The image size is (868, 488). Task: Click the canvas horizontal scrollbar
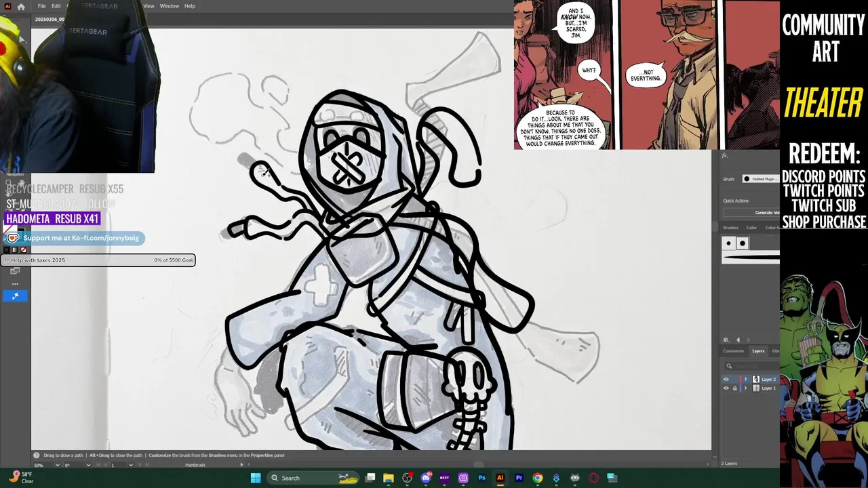pyautogui.click(x=478, y=465)
